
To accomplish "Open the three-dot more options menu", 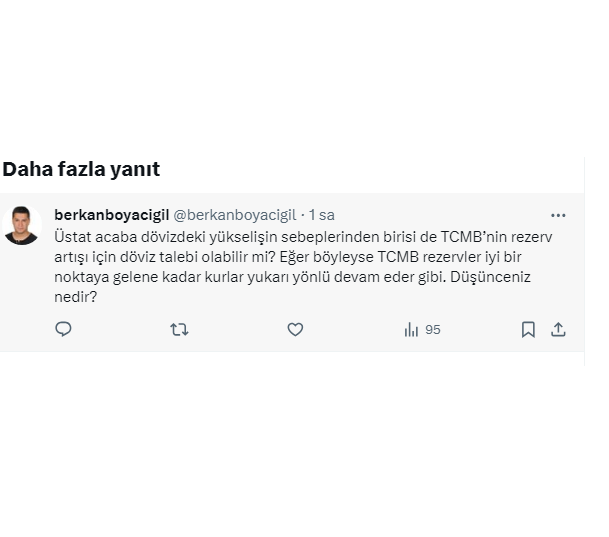I will [558, 215].
